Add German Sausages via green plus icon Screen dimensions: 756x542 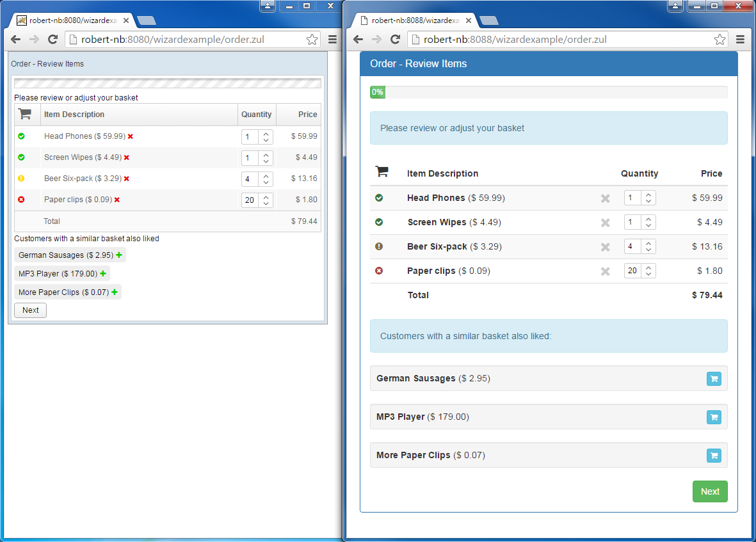coord(120,255)
